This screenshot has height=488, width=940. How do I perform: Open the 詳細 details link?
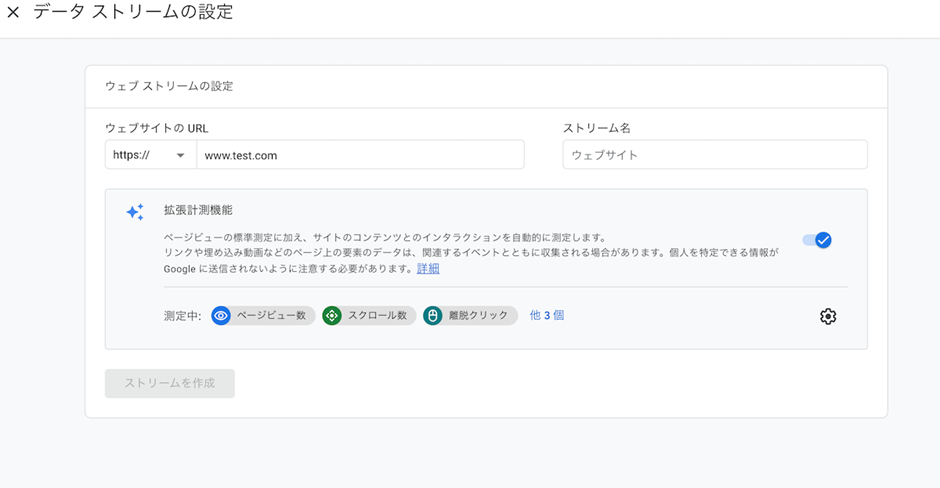click(428, 269)
